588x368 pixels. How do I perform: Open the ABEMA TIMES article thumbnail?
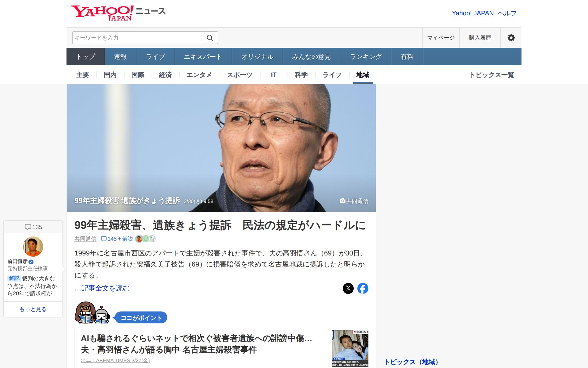click(350, 348)
